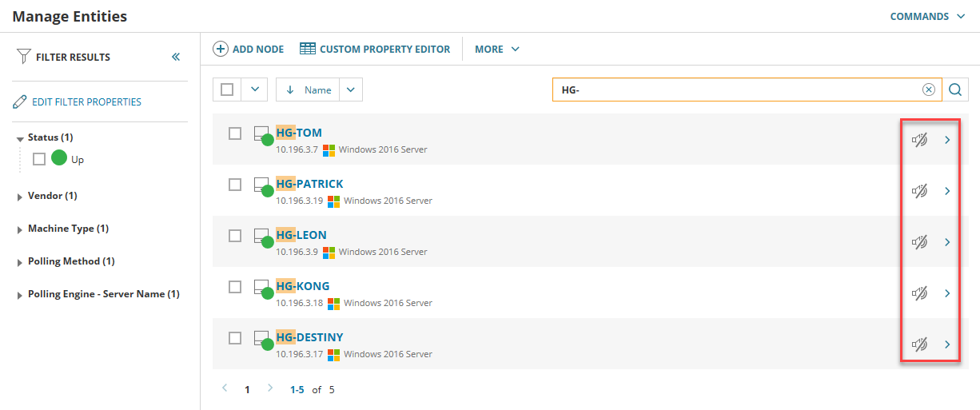
Task: Expand the Vendor filter group
Action: [x=20, y=197]
